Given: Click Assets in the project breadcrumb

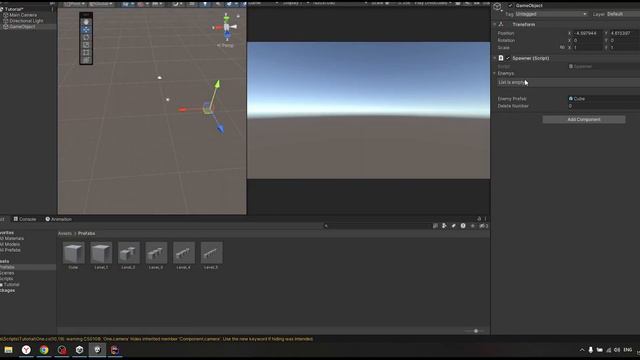Looking at the screenshot, I should coord(64,233).
